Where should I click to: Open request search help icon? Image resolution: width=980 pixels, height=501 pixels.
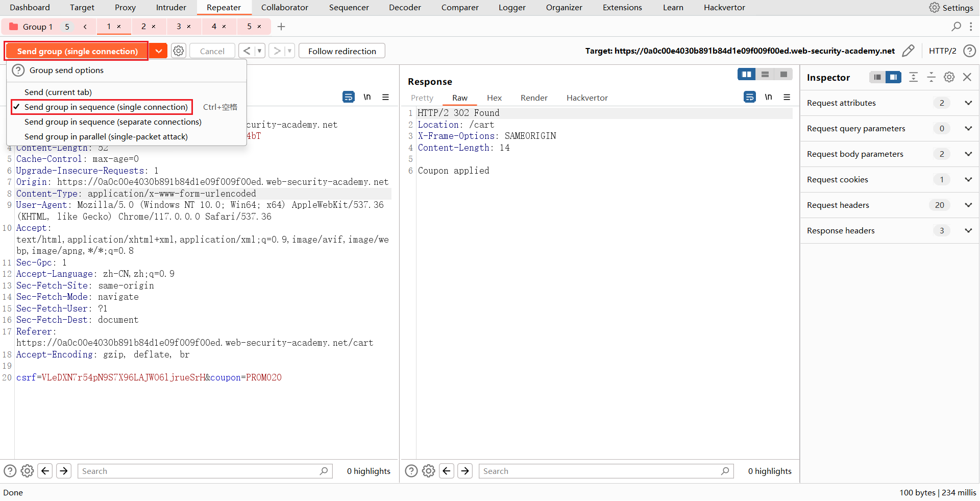(x=10, y=471)
